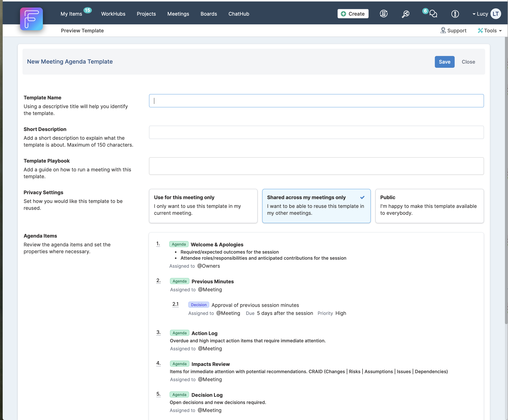Click '@Meeting' assignee under Decision Log
The height and width of the screenshot is (420, 508).
click(209, 410)
